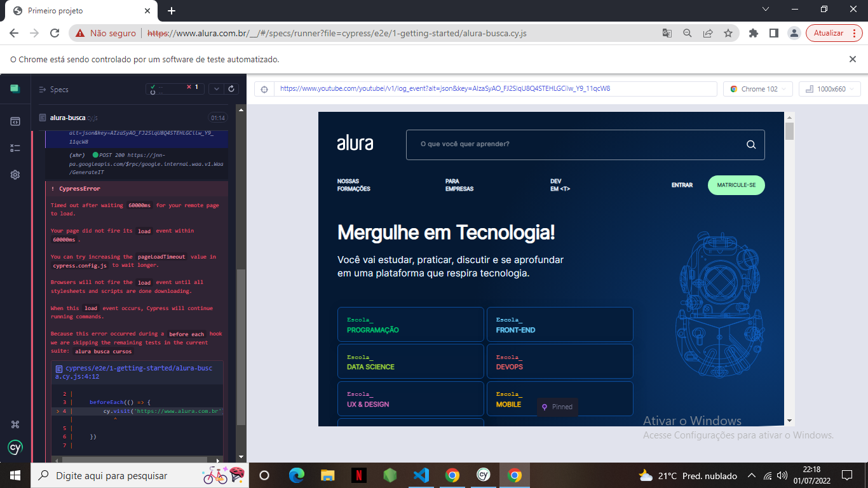Open the Nossas Formações menu
Image resolution: width=868 pixels, height=488 pixels.
point(353,185)
